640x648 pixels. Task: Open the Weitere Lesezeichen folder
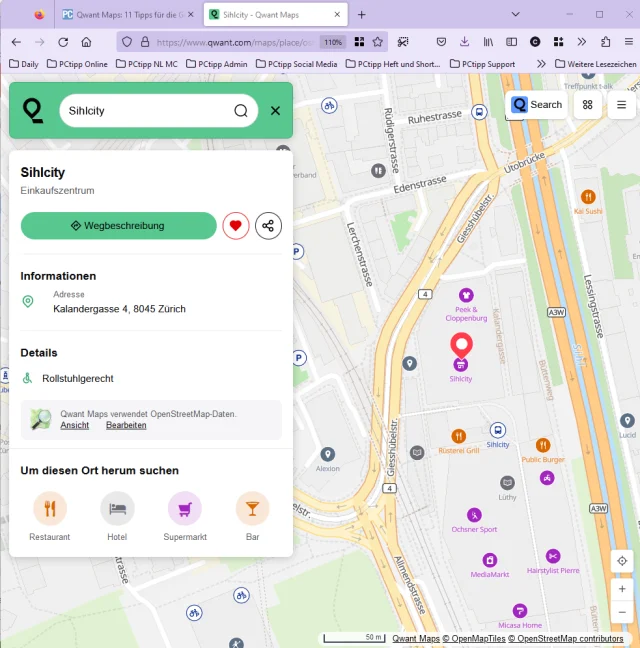pyautogui.click(x=595, y=64)
